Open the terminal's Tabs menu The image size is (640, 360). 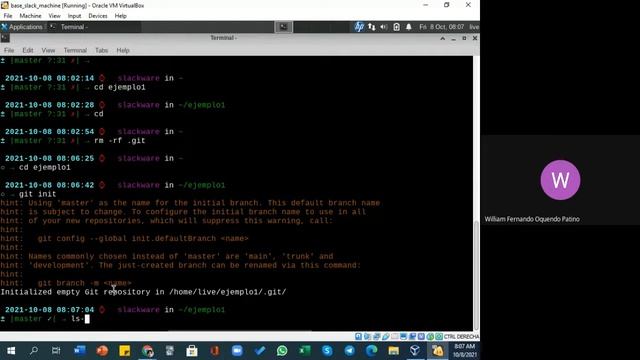click(x=102, y=51)
